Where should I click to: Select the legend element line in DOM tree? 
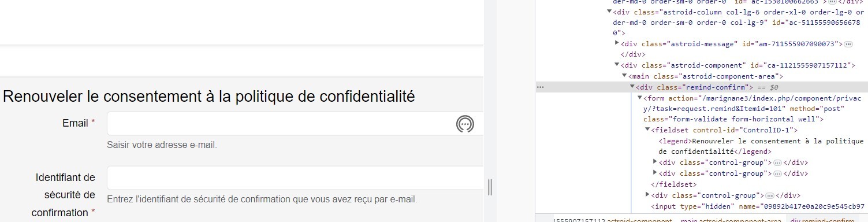761,146
